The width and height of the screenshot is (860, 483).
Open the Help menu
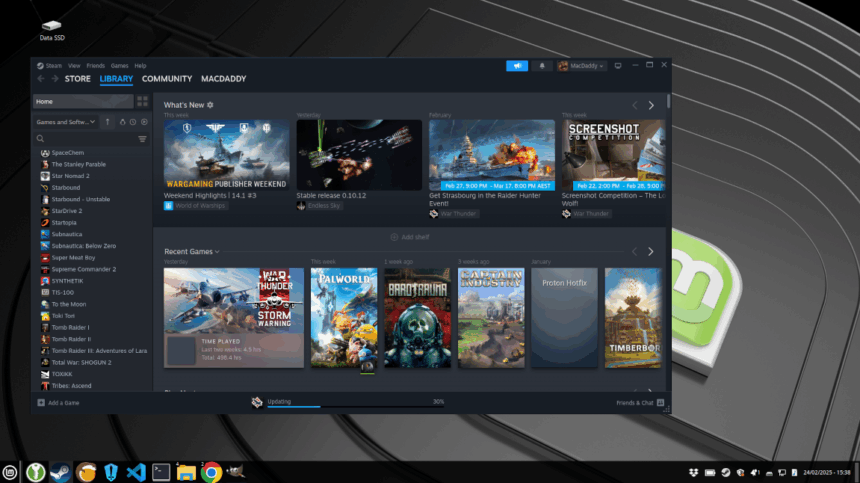[x=140, y=66]
